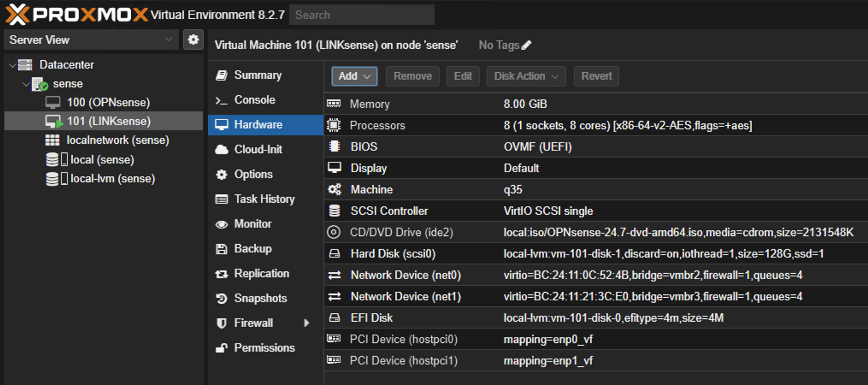Collapse the sense node in tree
Image resolution: width=868 pixels, height=385 pixels.
point(26,84)
